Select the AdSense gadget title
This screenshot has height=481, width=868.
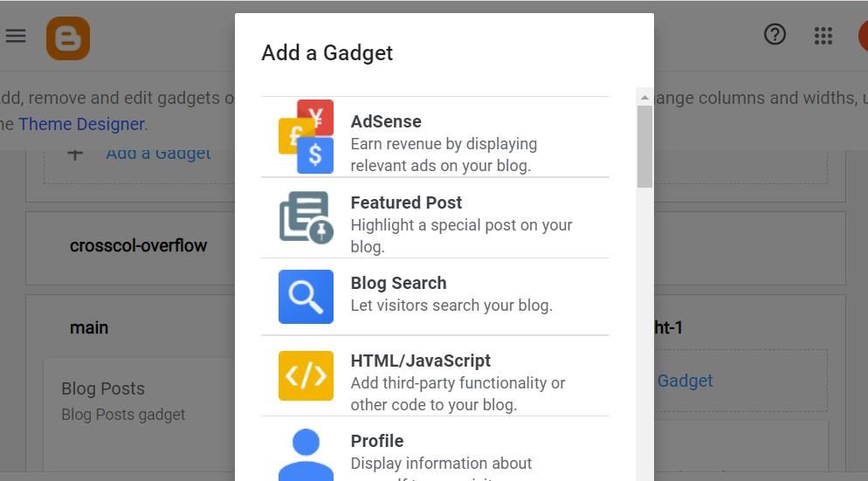[x=386, y=121]
